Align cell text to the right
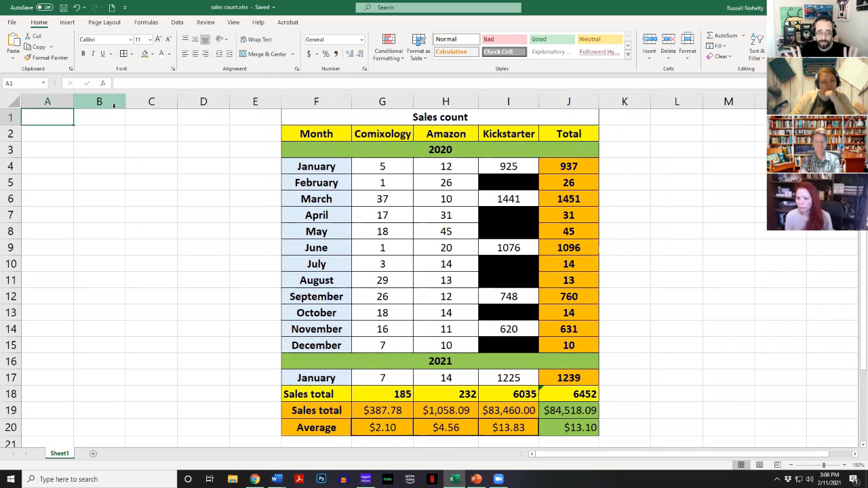The image size is (868, 488). coord(205,54)
